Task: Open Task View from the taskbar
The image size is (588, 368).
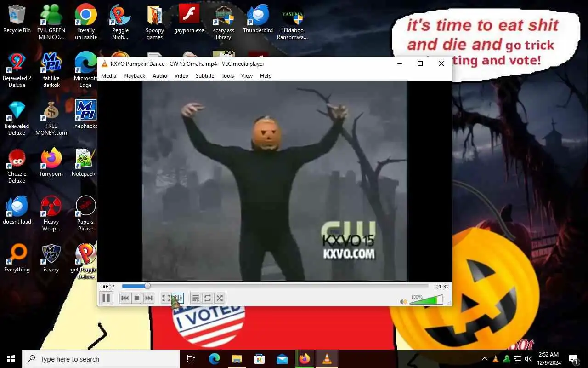Action: [191, 359]
